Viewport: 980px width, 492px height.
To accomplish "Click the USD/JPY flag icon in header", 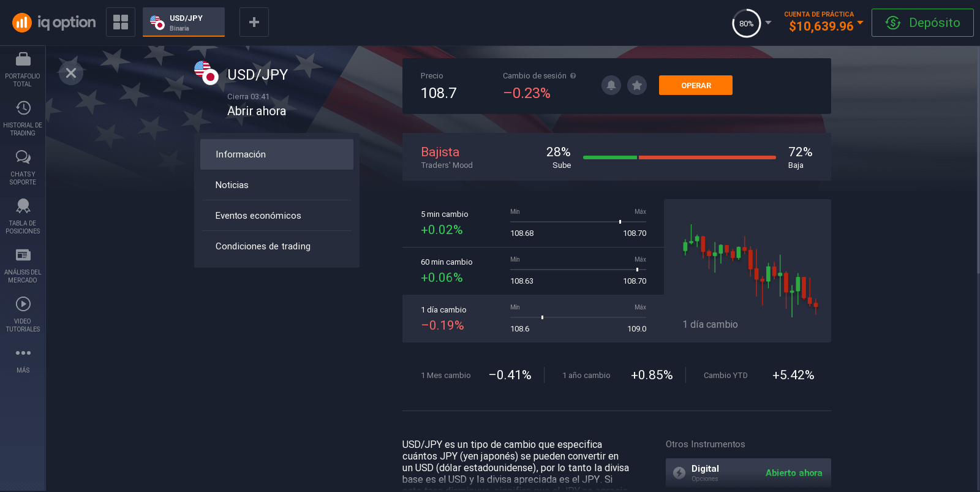I will point(206,72).
